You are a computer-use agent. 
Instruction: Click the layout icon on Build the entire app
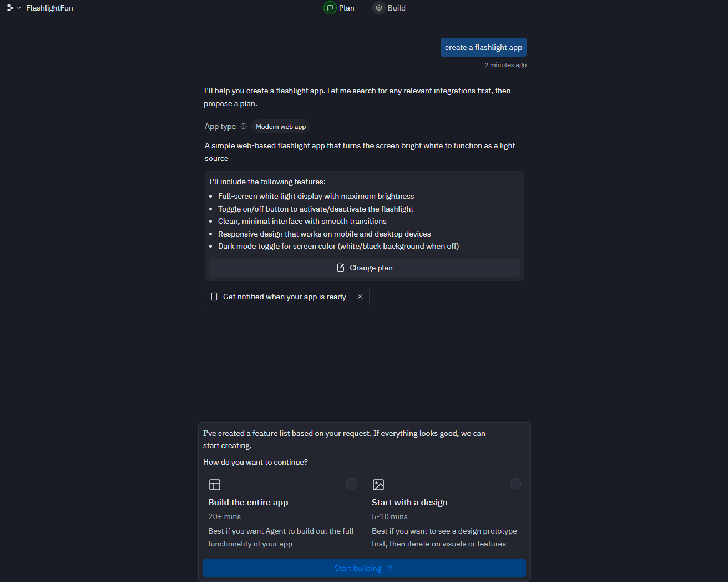point(215,484)
